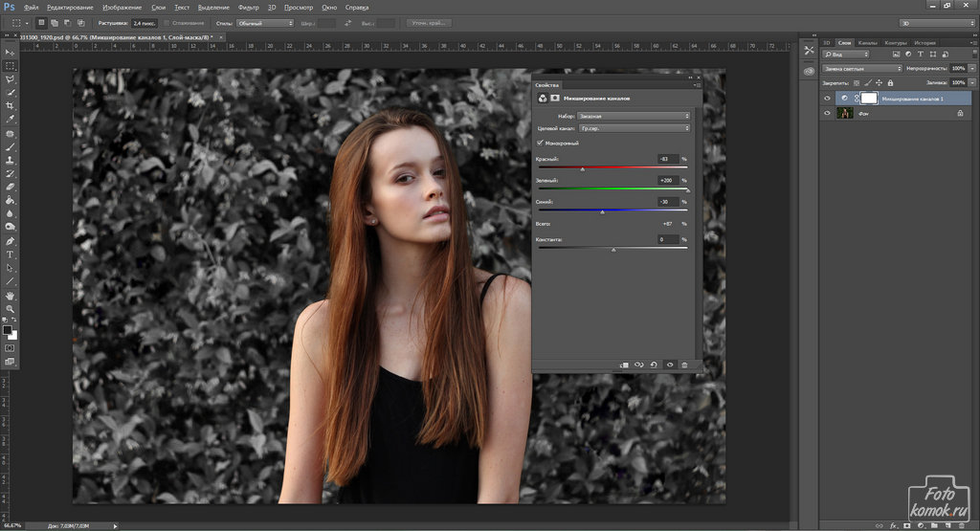Filter layers by type layer icon
This screenshot has height=531, width=980.
tap(920, 55)
